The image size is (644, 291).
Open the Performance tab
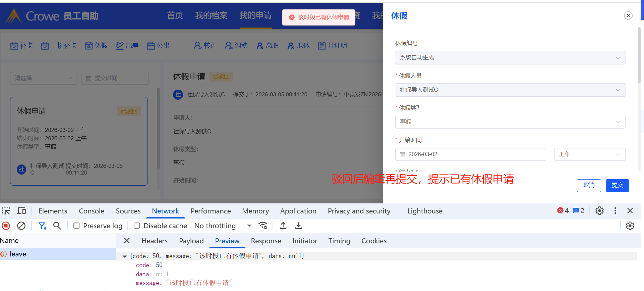(x=211, y=211)
